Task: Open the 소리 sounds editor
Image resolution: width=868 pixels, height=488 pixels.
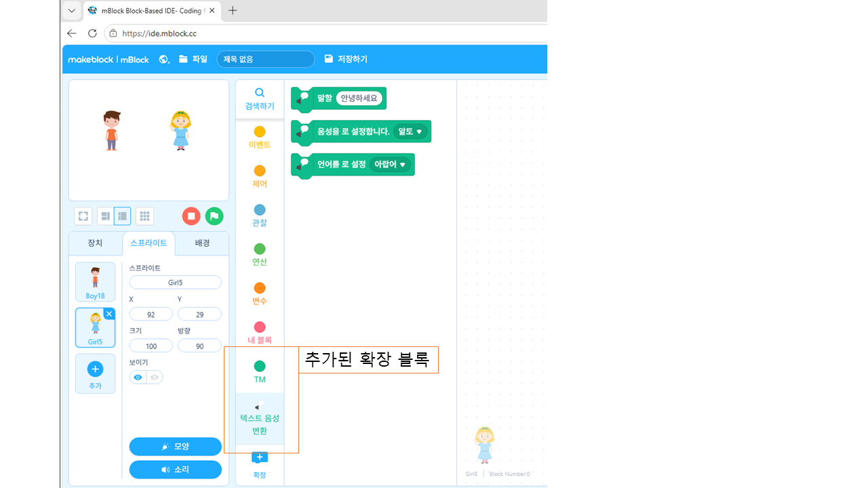Action: 176,470
